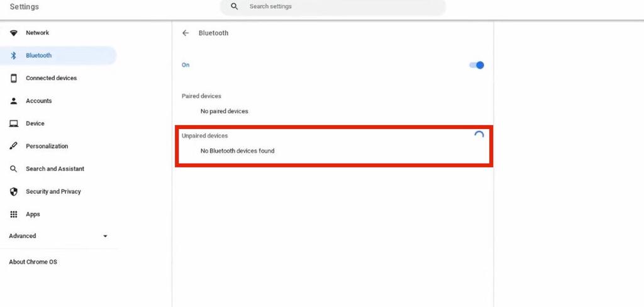Screen dimensions: 644x307
Task: Open the Network settings section
Action: (37, 33)
